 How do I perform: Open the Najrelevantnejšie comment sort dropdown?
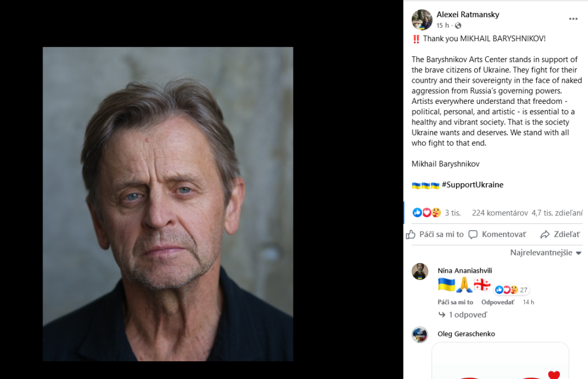pos(546,253)
